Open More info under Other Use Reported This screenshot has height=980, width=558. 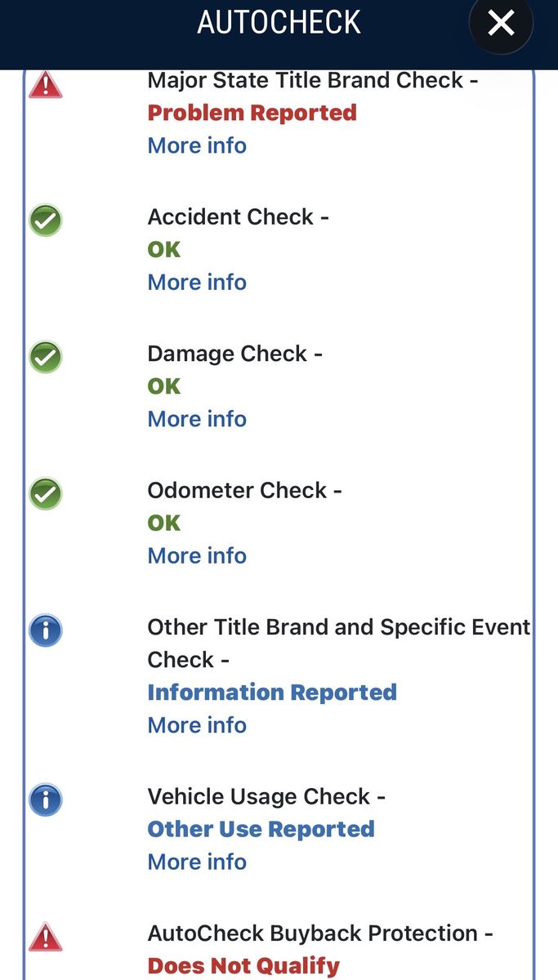tap(197, 862)
